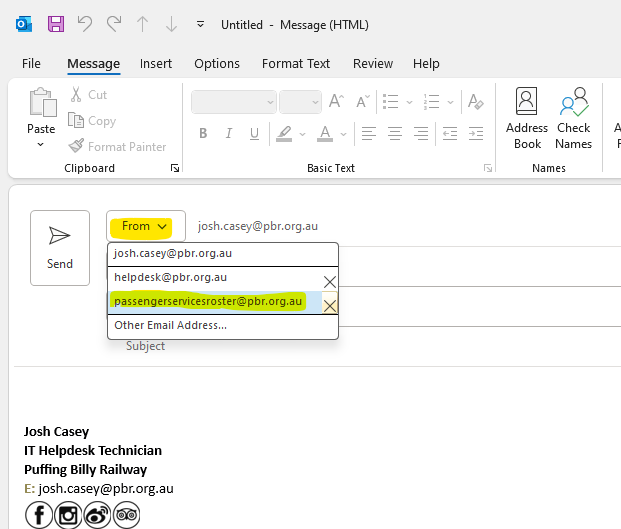Screen dimensions: 621x529
Task: Click the Paste clipboard icon
Action: [43, 103]
